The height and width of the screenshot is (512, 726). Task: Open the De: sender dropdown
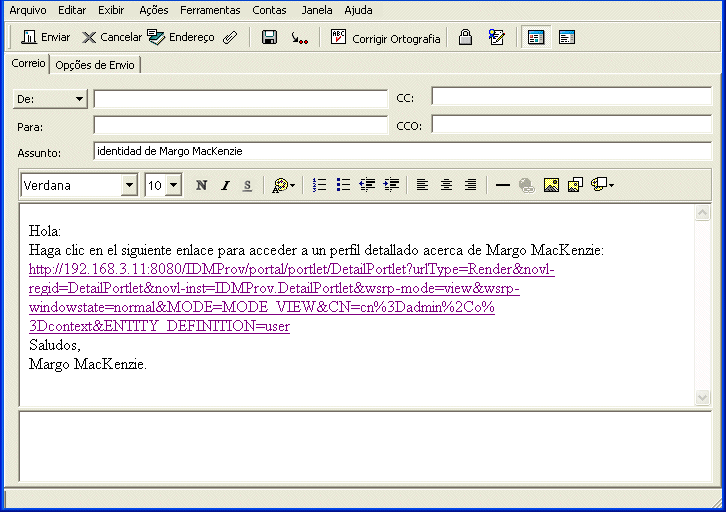[x=50, y=99]
